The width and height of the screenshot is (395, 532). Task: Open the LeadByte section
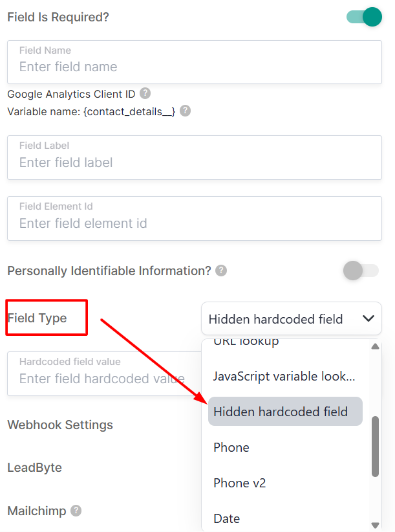pos(34,467)
